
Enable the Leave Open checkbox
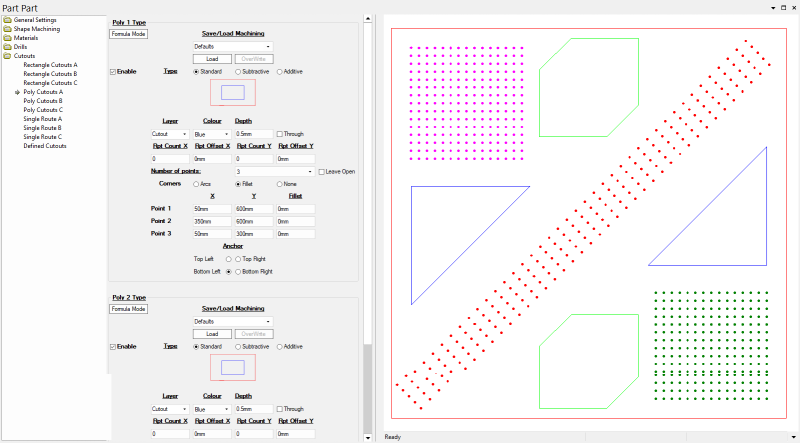[x=320, y=172]
